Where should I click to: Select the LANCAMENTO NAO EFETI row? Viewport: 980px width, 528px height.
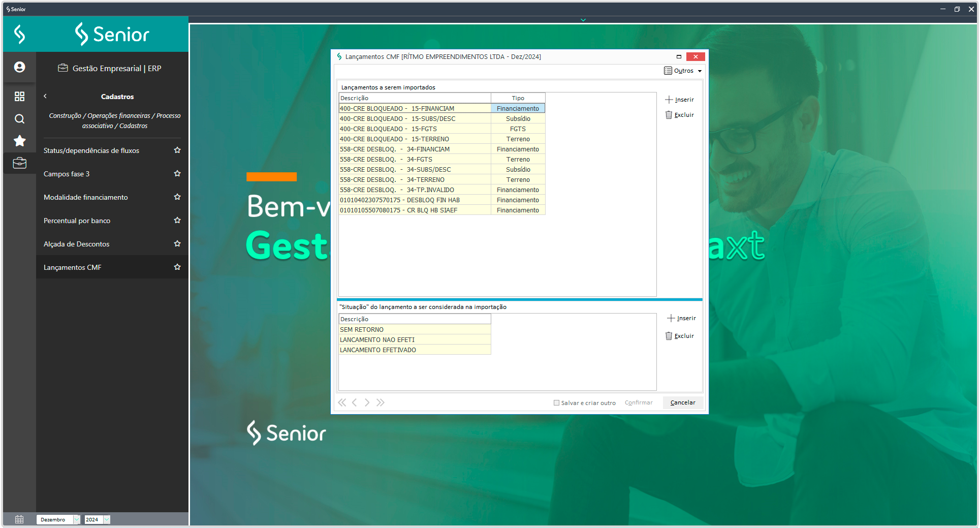[x=415, y=339]
